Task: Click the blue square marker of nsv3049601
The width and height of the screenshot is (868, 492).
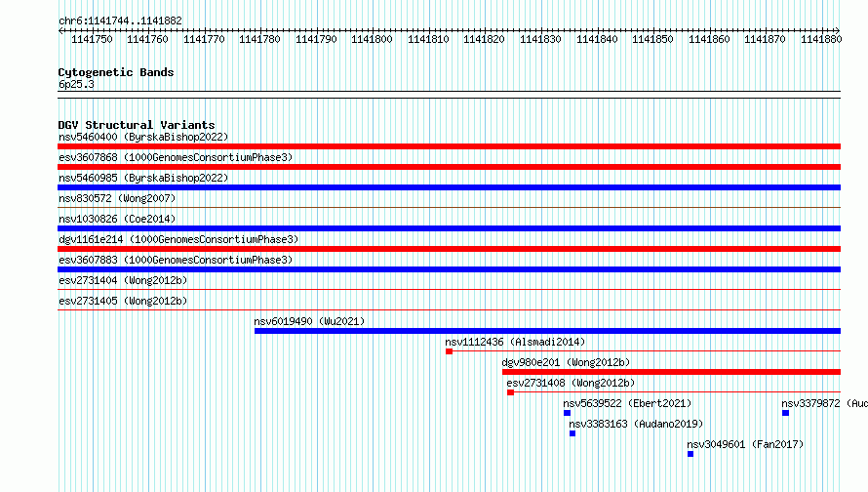Action: pos(690,454)
